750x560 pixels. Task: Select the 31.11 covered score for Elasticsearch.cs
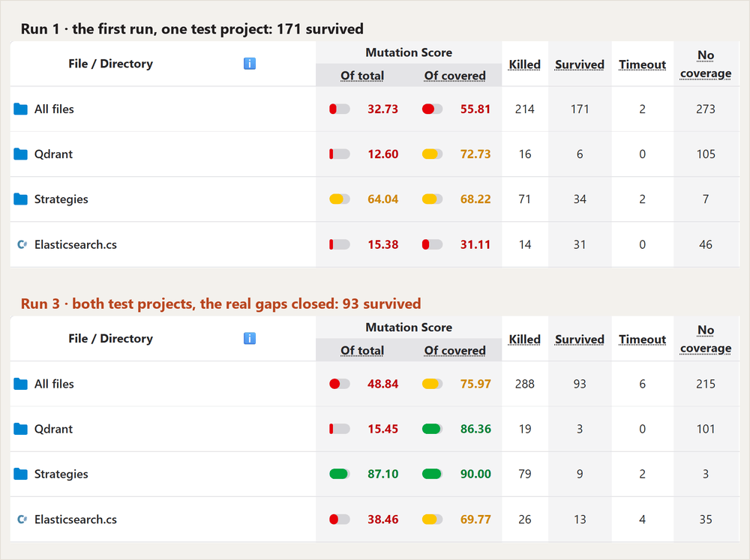(x=475, y=244)
